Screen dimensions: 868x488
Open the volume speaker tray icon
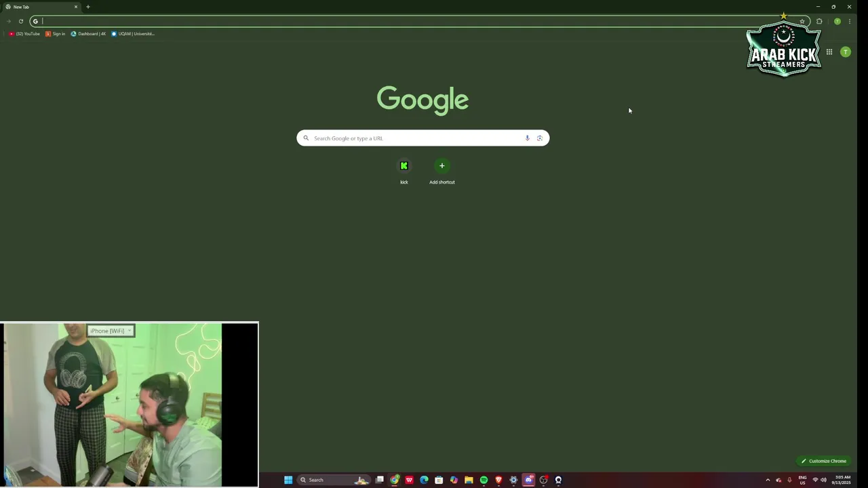[823, 480]
